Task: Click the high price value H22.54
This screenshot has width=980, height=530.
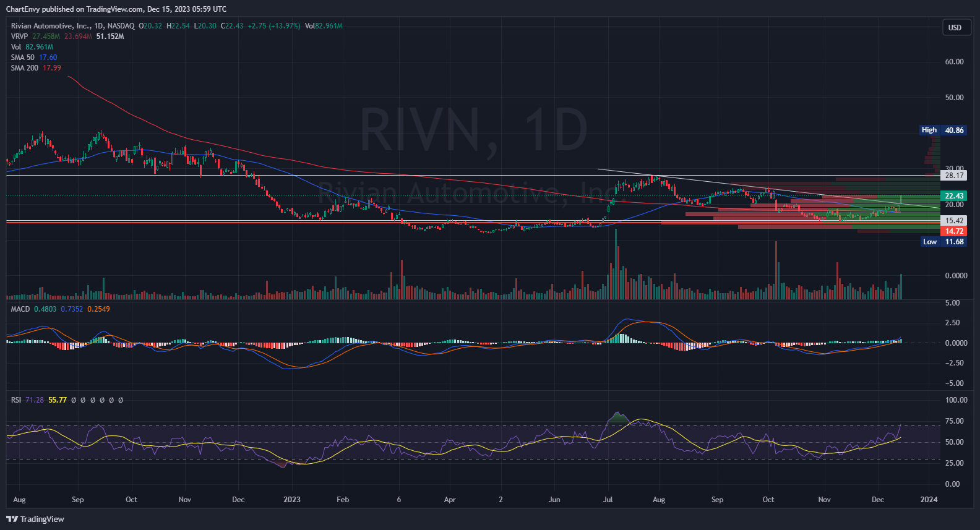Action: click(x=178, y=26)
